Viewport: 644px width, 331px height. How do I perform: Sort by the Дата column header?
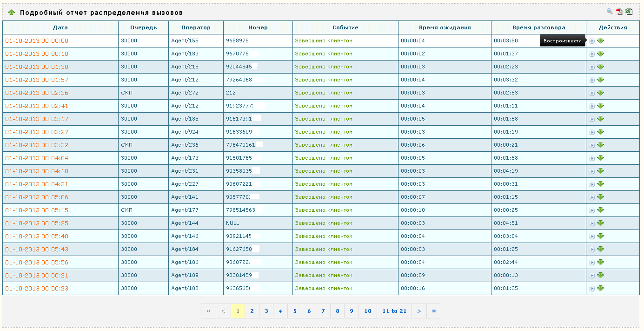pyautogui.click(x=60, y=27)
